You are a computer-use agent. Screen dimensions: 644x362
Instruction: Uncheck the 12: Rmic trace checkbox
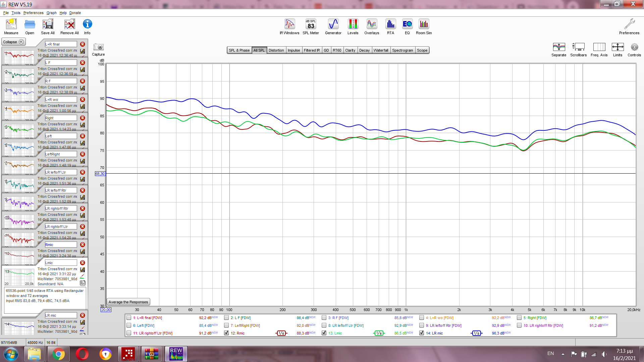[x=226, y=333]
